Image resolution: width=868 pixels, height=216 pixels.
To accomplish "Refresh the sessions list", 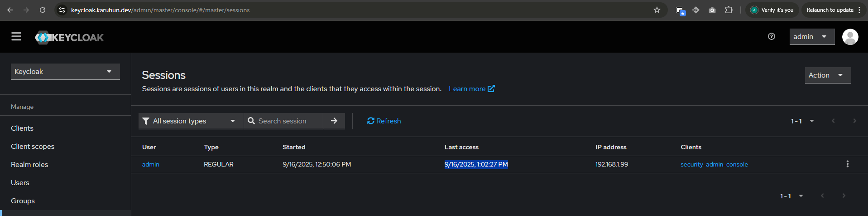I will click(384, 121).
